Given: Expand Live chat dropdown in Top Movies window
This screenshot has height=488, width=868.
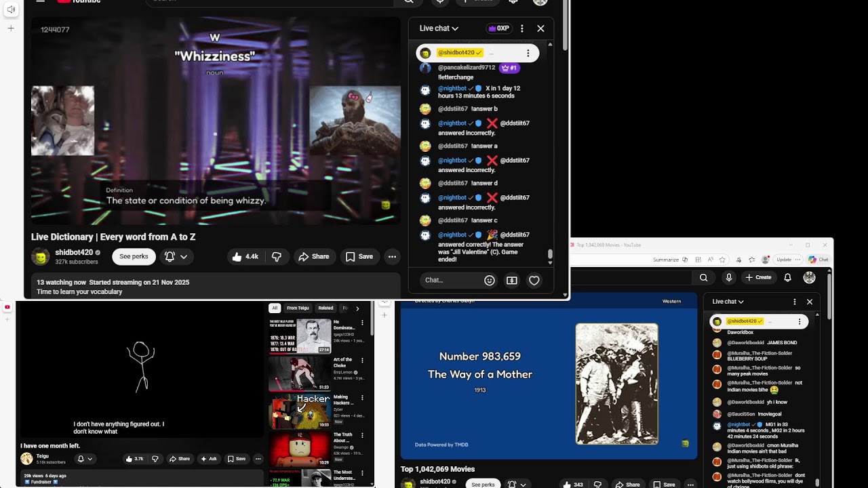Looking at the screenshot, I should coord(728,302).
